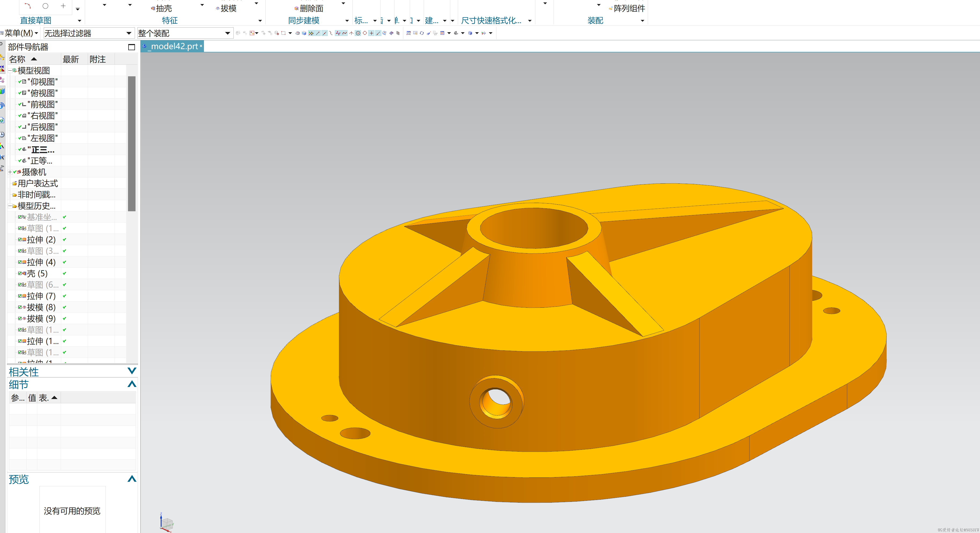Click the bounded grid point snap icon
The height and width of the screenshot is (533, 980).
point(398,33)
